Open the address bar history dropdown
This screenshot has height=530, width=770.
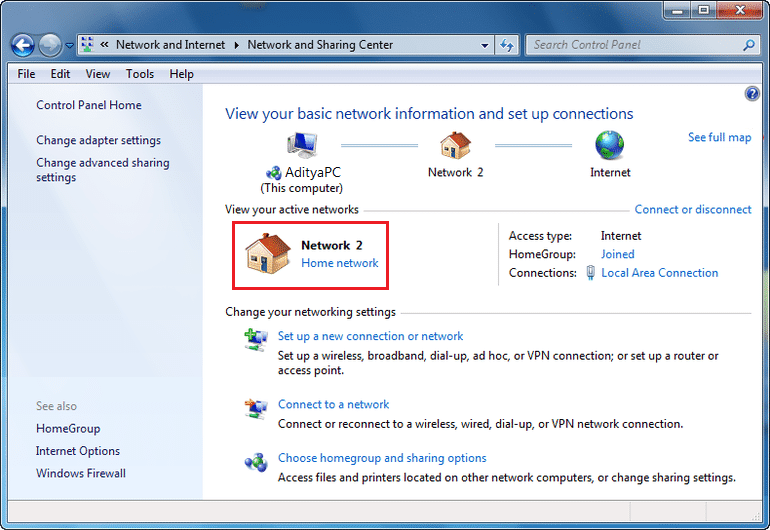click(x=484, y=45)
